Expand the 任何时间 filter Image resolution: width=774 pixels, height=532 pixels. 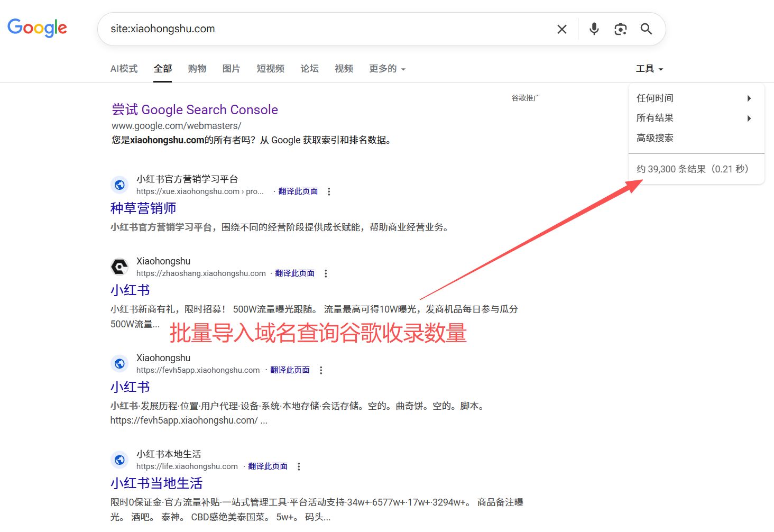pyautogui.click(x=696, y=98)
